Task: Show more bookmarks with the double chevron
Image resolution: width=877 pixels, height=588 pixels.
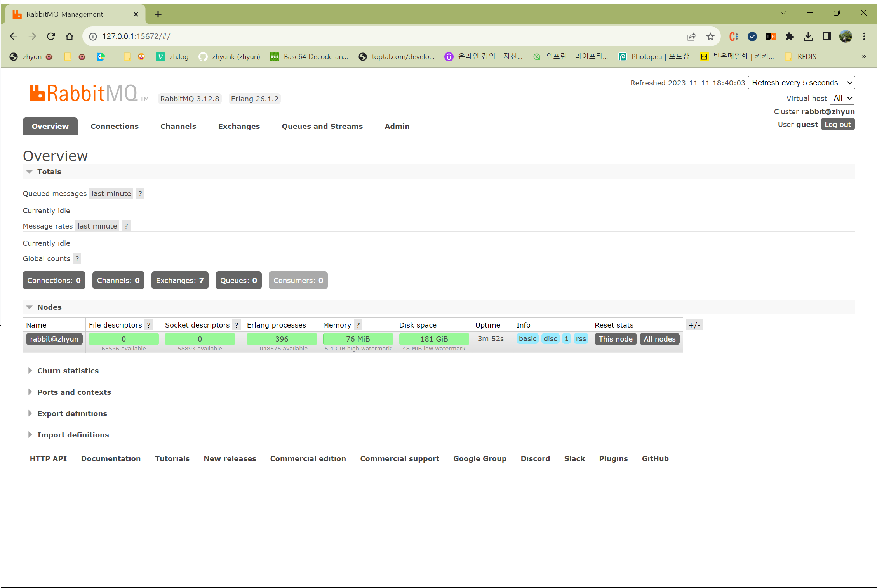Action: (x=864, y=57)
